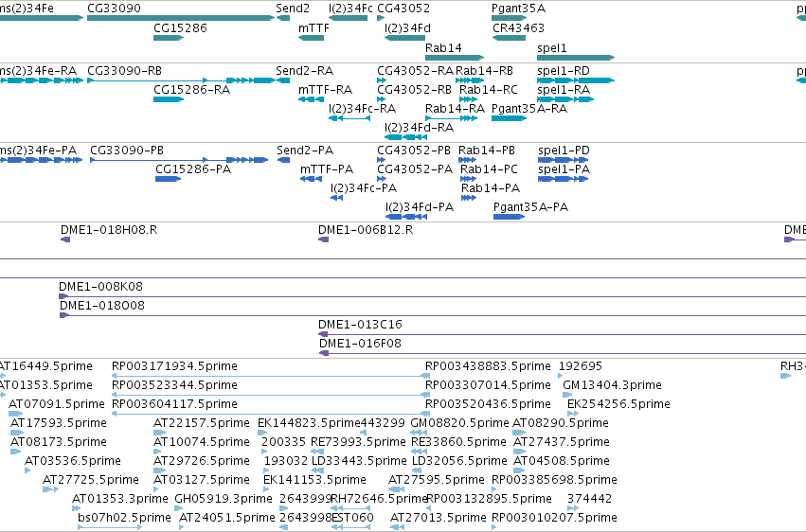Click the l(2)34Fd gene label
806x532 pixels.
[407, 27]
